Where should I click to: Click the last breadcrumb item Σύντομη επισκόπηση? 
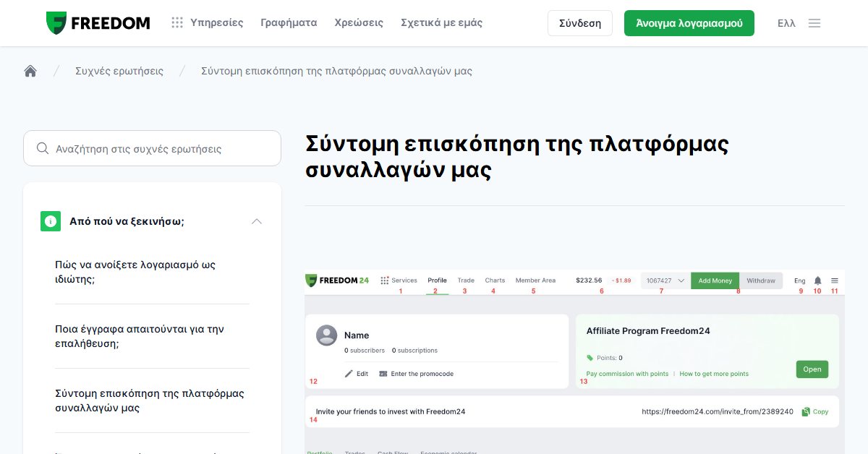336,71
